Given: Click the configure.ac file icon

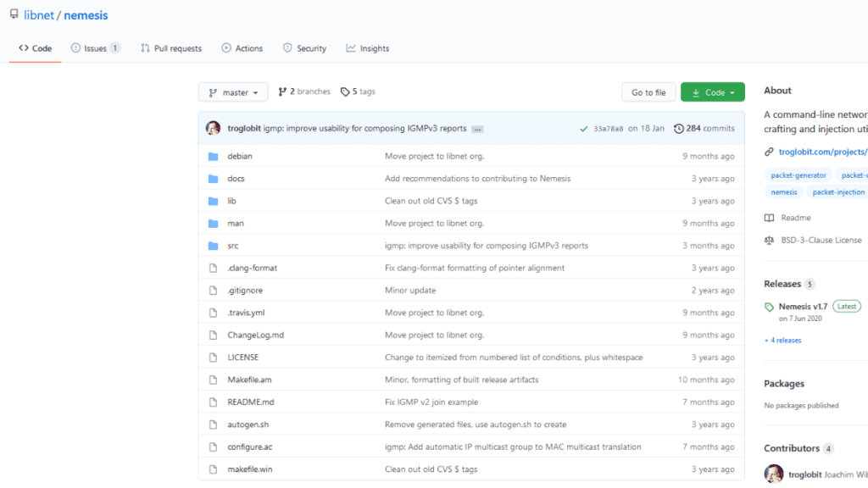Looking at the screenshot, I should 213,447.
